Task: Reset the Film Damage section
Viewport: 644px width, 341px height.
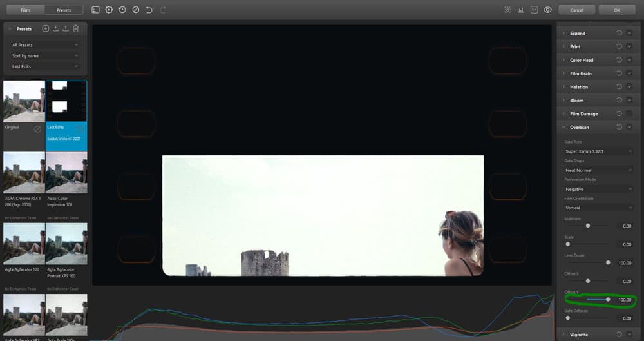Action: point(620,113)
